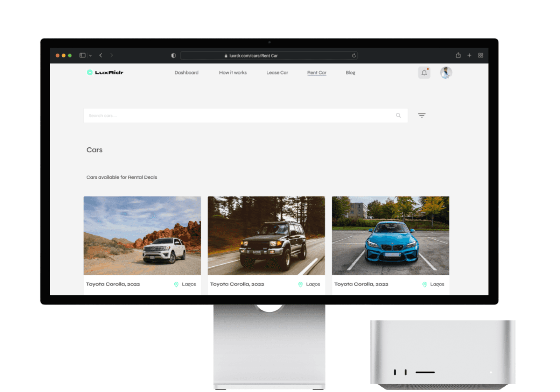Open the Dashboard menu item
The height and width of the screenshot is (392, 560).
tap(187, 73)
